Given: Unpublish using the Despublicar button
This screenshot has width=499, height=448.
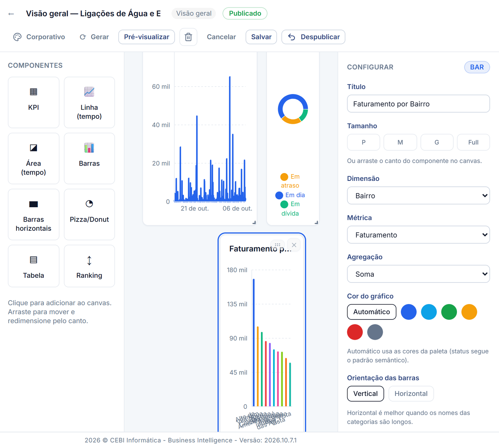Looking at the screenshot, I should tap(313, 37).
